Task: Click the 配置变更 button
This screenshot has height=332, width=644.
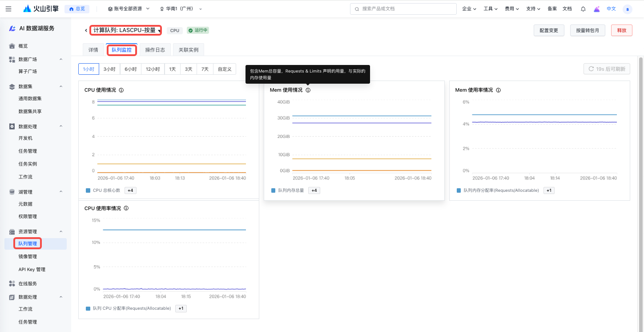Action: (548, 30)
